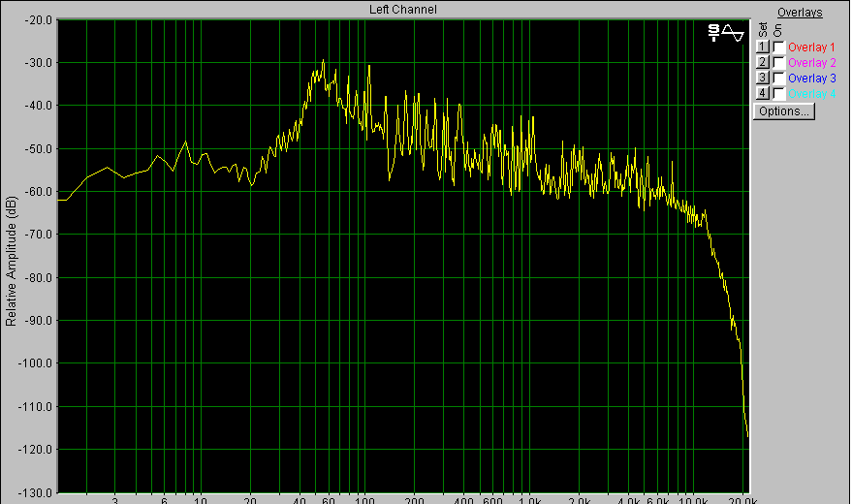
Task: Click the '-20.0' amplitude axis value
Action: [x=39, y=20]
